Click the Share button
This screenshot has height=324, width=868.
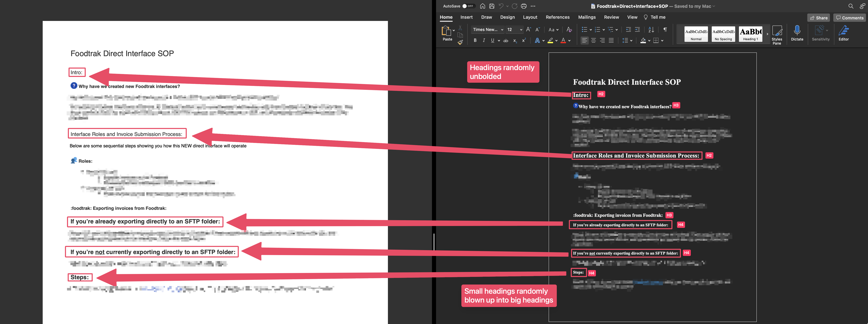tap(819, 18)
